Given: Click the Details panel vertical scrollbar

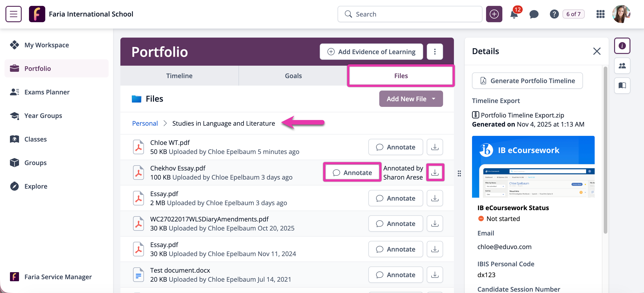Looking at the screenshot, I should tap(605, 150).
